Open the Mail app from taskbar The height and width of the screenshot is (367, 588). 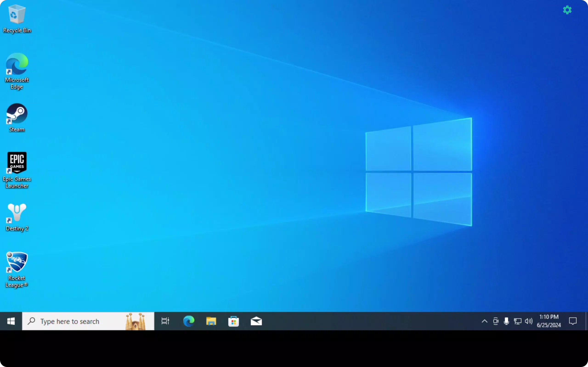coord(256,321)
